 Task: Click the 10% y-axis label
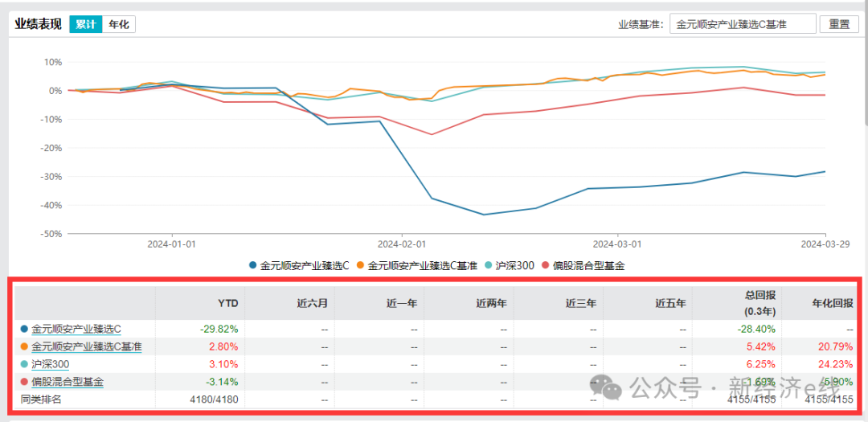(x=55, y=61)
